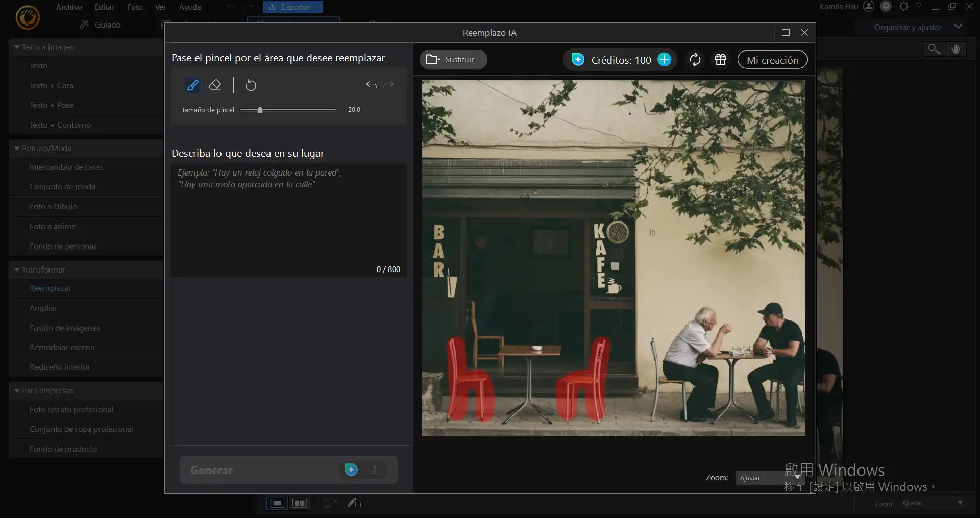Click the café photo preview canvas
This screenshot has width=980, height=518.
[x=614, y=258]
